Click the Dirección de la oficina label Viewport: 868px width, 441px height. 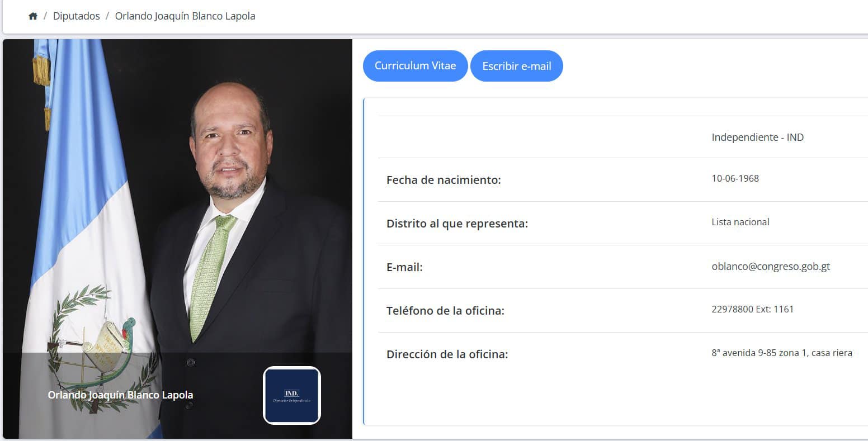click(x=447, y=354)
